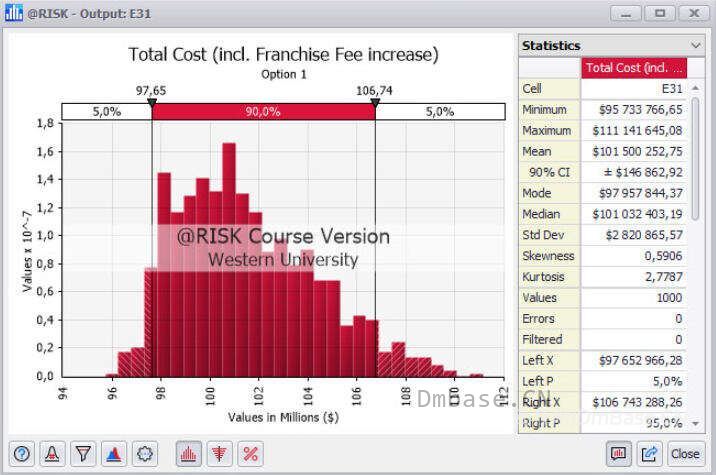Image resolution: width=716 pixels, height=475 pixels.
Task: Click the "Values x 10^-7" y-axis title
Action: click(x=27, y=251)
